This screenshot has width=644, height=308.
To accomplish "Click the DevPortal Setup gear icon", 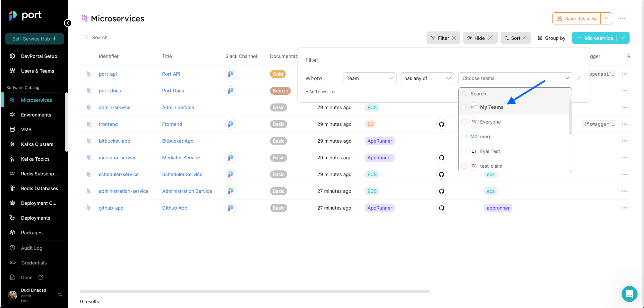I will pos(12,56).
